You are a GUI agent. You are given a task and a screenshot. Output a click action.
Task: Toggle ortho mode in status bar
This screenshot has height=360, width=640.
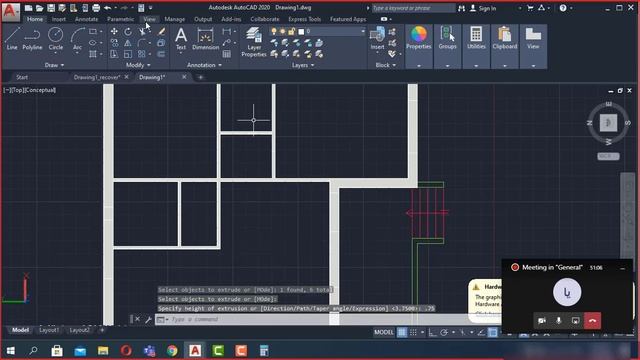(x=433, y=332)
